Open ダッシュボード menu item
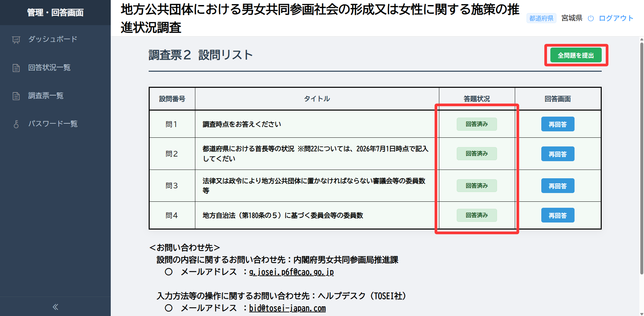Screen dimensions: 644x316 [55, 39]
